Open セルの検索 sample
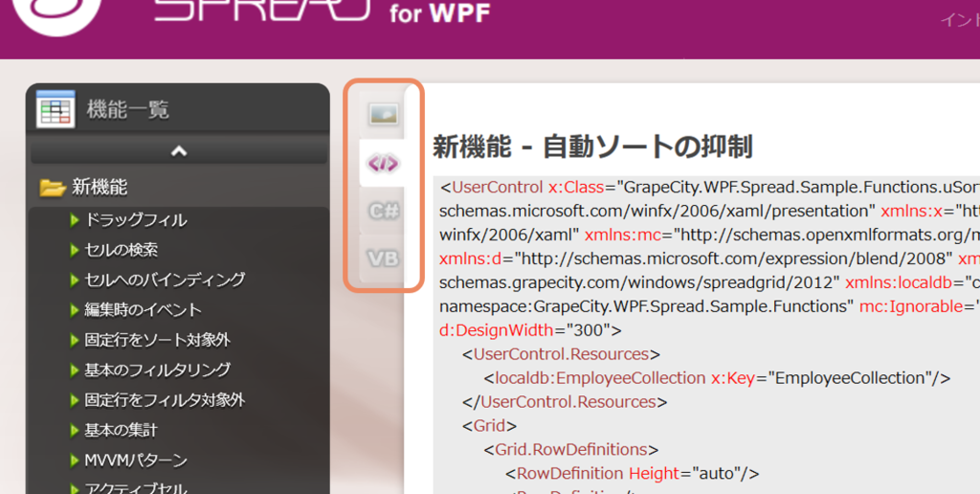This screenshot has width=980, height=494. (122, 250)
